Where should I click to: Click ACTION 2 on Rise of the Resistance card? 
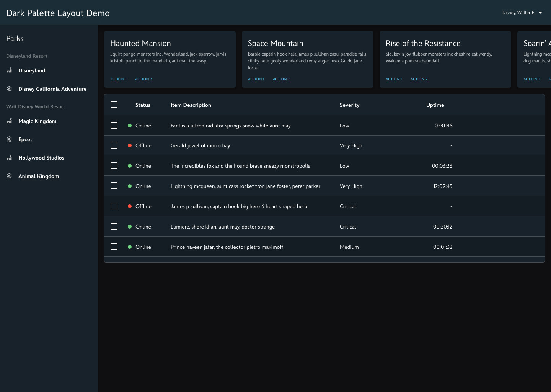(x=419, y=79)
